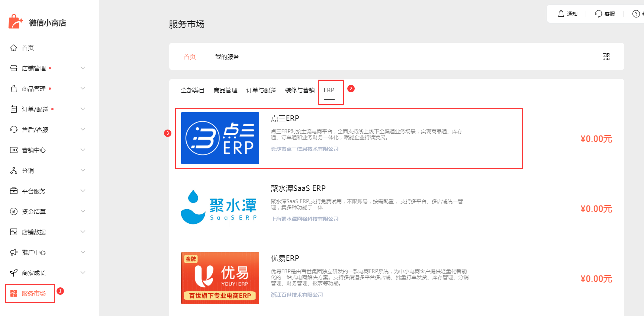Click the notification bell icon
This screenshot has width=644, height=316.
(561, 14)
